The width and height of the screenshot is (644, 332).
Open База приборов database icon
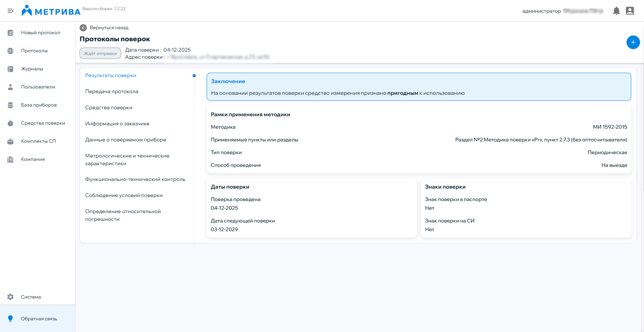[11, 105]
